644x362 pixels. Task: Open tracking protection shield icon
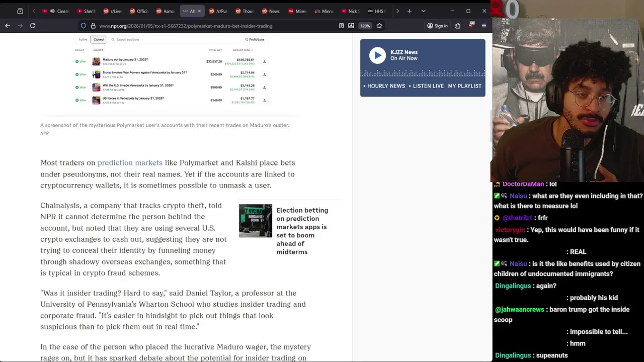click(84, 26)
